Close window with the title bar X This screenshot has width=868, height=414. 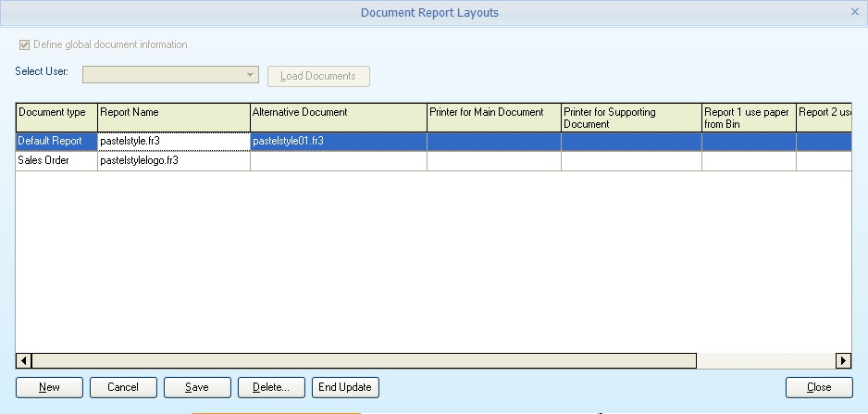[x=854, y=12]
